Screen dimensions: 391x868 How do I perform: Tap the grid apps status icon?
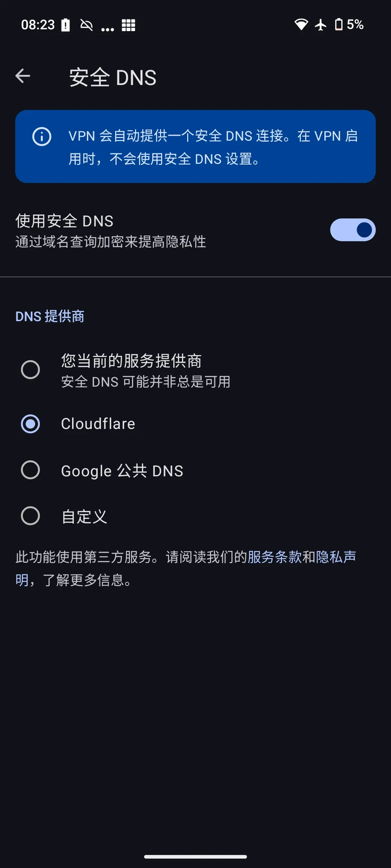coord(129,25)
